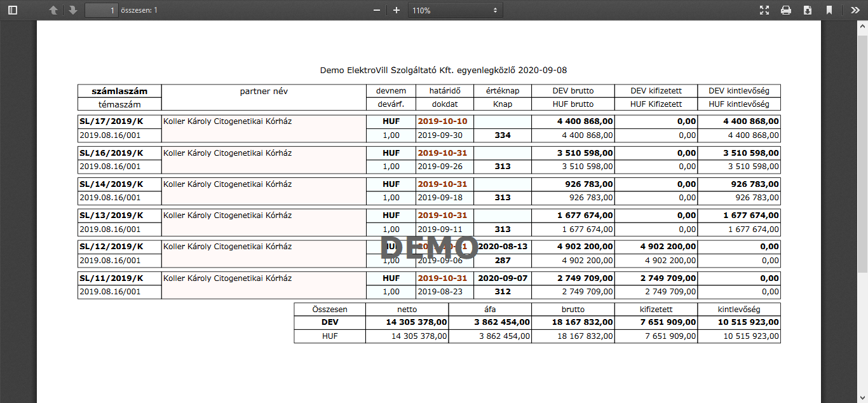Download the PDF file
The width and height of the screenshot is (868, 403).
tap(808, 10)
